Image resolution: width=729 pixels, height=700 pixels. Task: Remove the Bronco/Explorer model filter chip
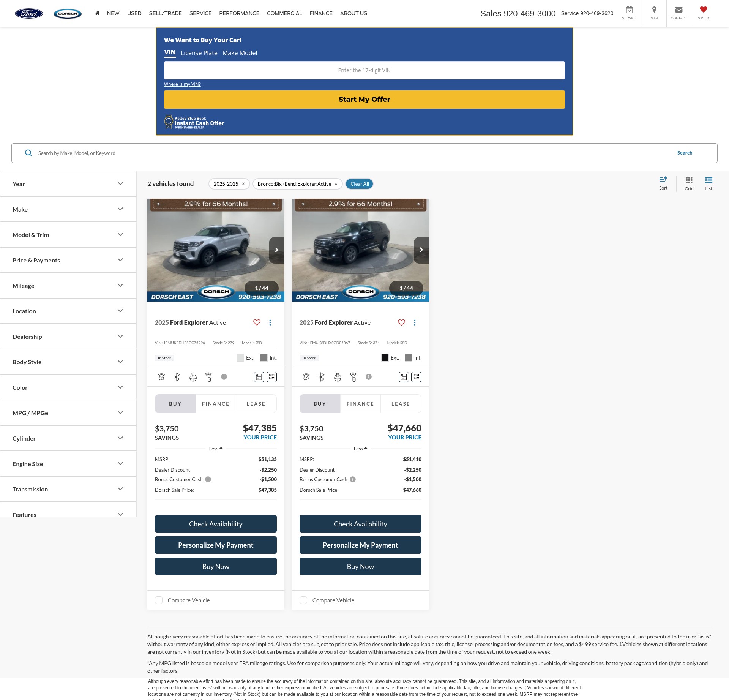click(x=336, y=184)
